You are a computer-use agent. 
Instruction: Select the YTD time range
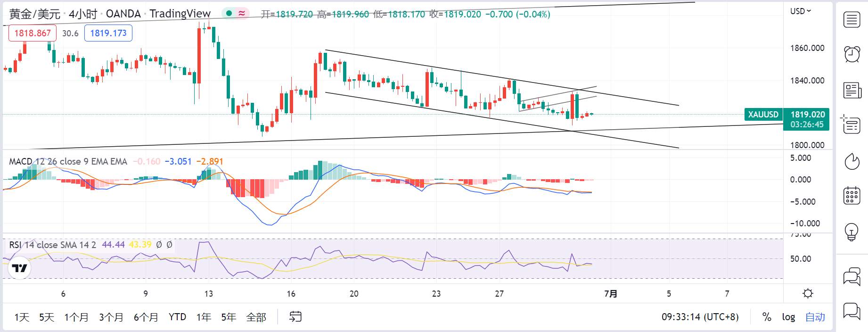(x=178, y=317)
